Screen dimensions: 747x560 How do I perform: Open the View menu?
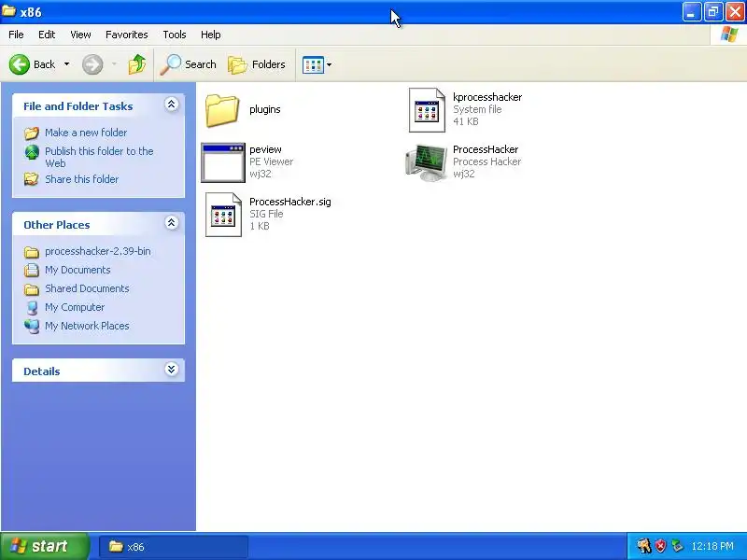coord(80,35)
